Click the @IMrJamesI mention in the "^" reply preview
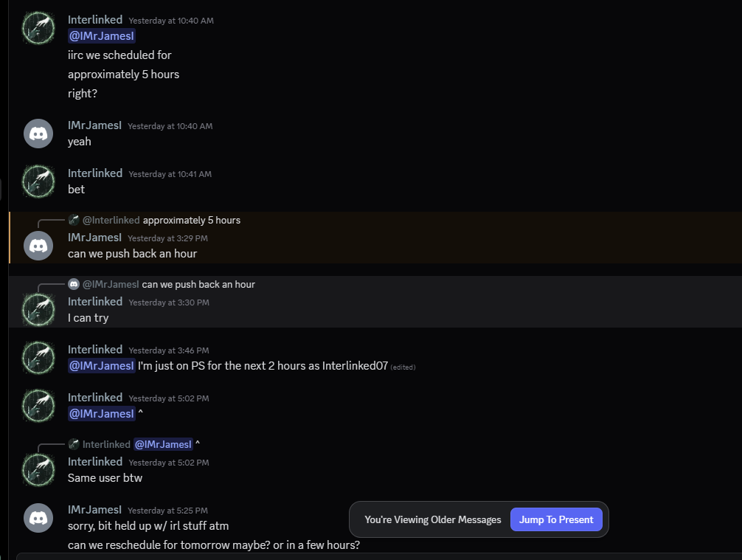Image resolution: width=742 pixels, height=560 pixels. [x=163, y=444]
